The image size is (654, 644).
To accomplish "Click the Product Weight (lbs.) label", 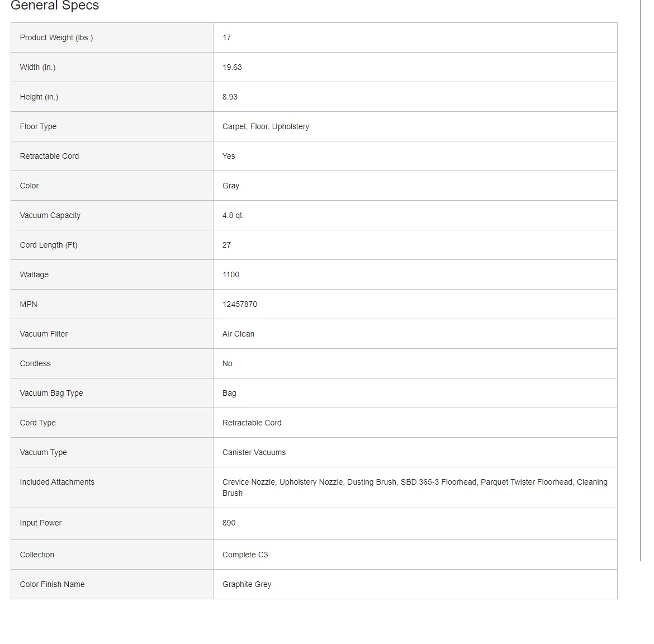I will (x=56, y=37).
